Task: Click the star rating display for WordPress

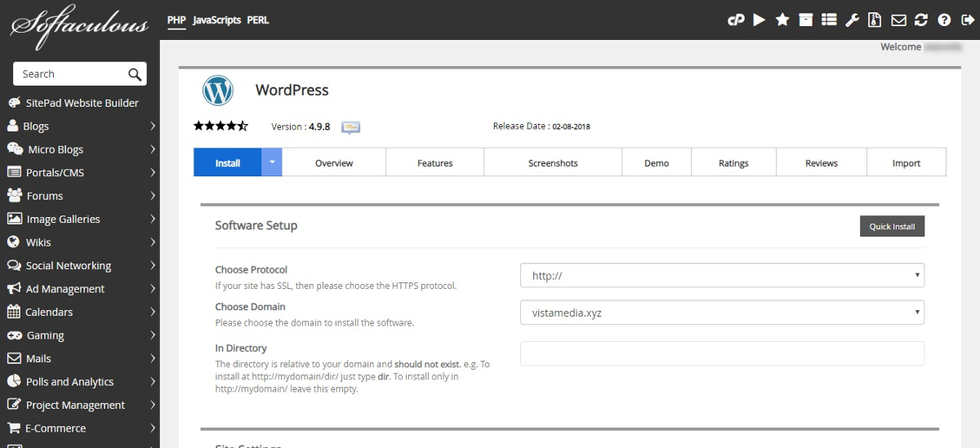Action: (220, 126)
